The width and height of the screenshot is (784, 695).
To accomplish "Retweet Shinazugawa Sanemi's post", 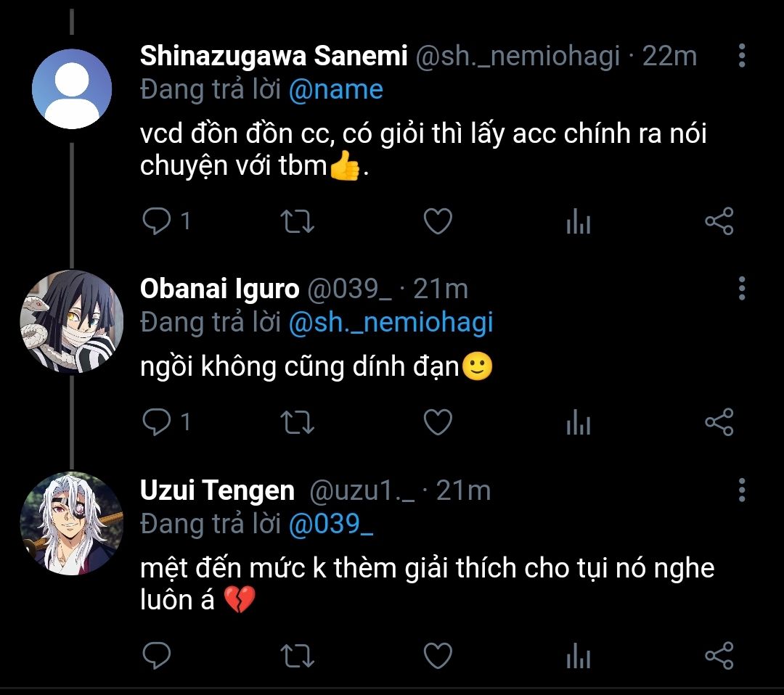I will (297, 222).
